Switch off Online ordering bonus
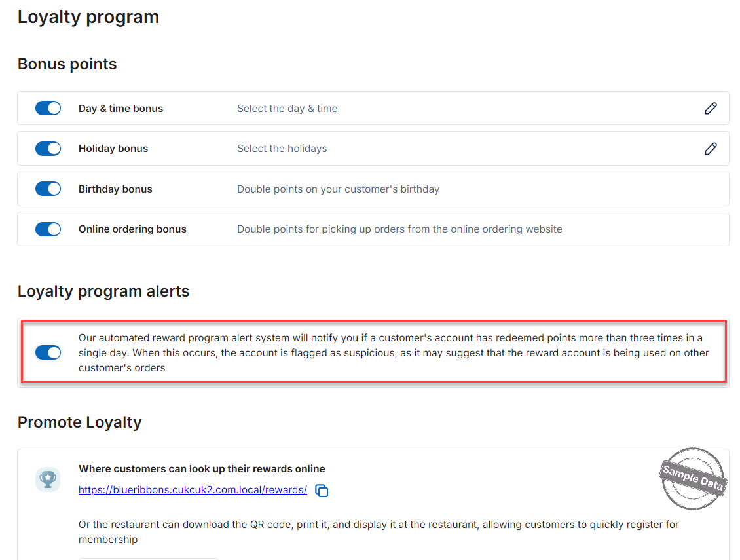 point(48,229)
